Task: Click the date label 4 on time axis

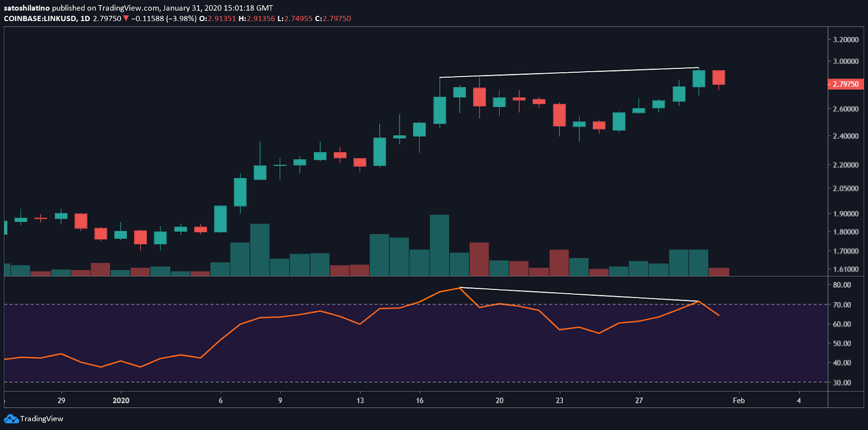Action: (799, 401)
